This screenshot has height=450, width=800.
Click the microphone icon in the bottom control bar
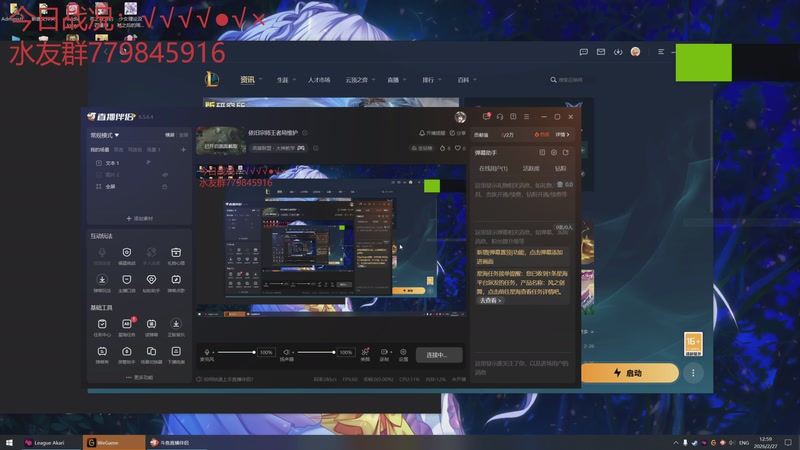[x=207, y=352]
